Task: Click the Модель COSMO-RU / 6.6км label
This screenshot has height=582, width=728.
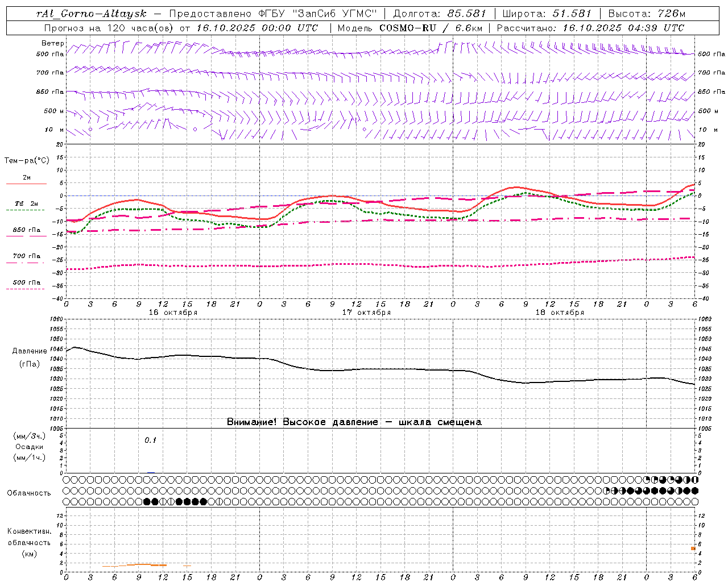Action: [x=409, y=28]
